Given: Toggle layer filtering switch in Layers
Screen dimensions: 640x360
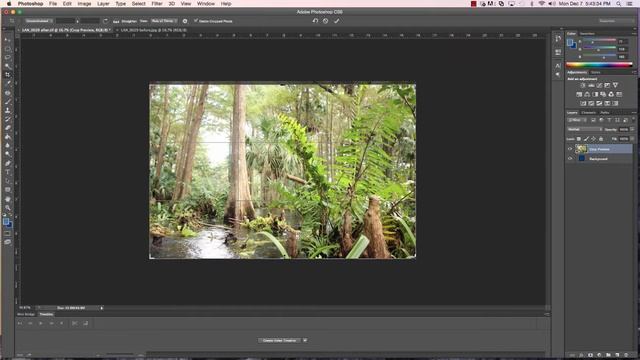Looking at the screenshot, I should (633, 120).
